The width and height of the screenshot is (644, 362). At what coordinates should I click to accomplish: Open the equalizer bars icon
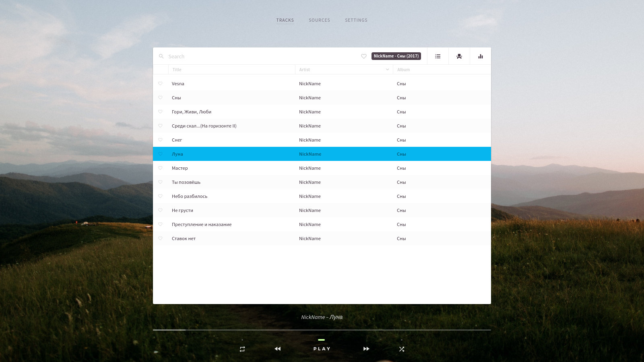click(481, 56)
